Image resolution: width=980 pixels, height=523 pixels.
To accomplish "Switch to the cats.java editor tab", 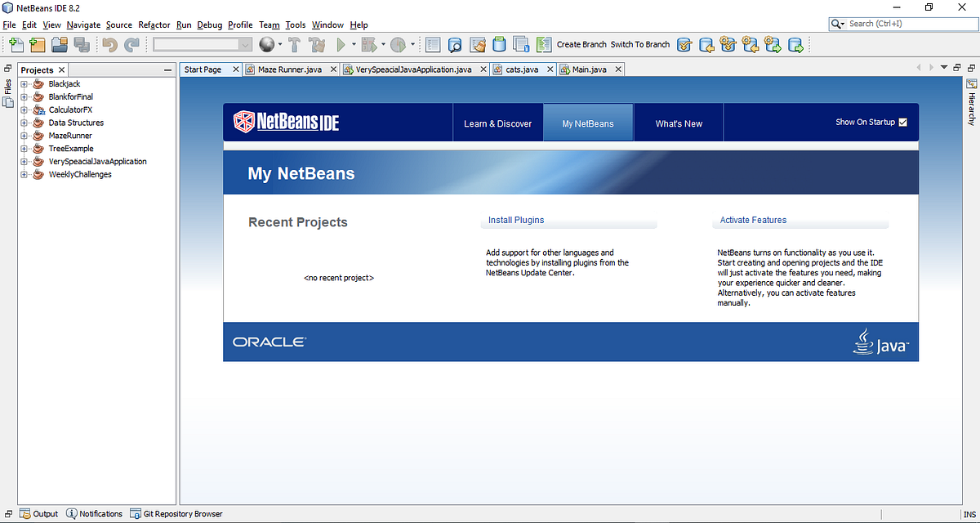I will click(521, 69).
